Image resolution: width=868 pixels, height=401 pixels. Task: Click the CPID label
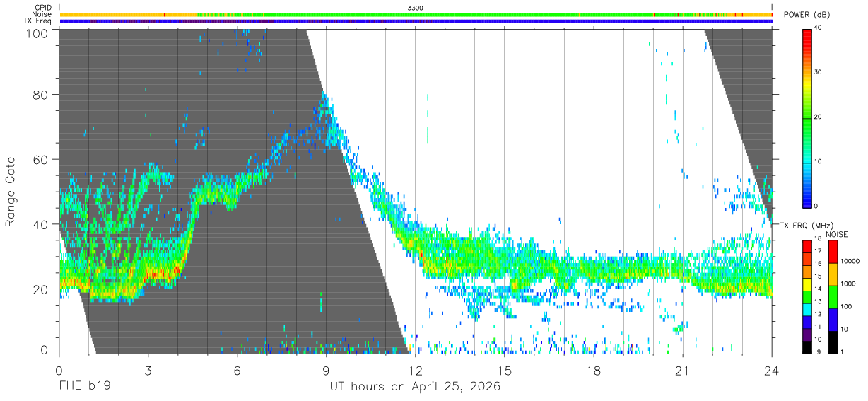(x=42, y=7)
